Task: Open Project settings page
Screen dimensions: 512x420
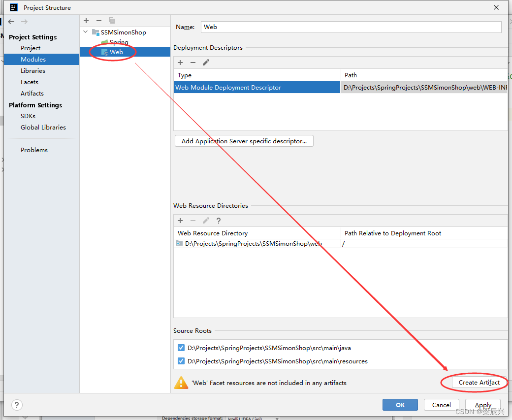Action: (x=31, y=48)
